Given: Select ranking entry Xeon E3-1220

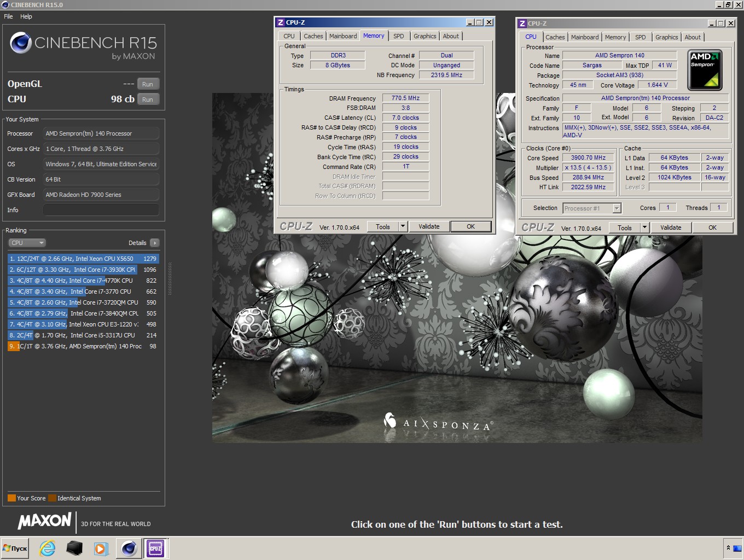Looking at the screenshot, I should point(83,324).
